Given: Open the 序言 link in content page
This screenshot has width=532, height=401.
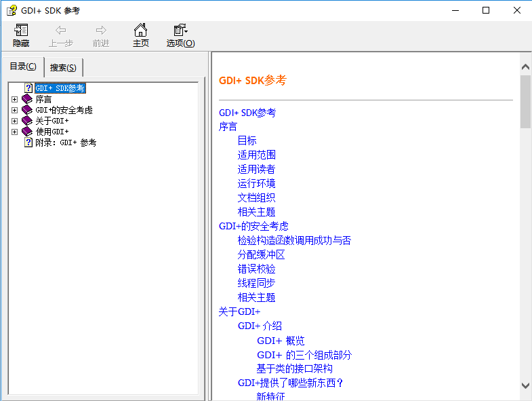Looking at the screenshot, I should [228, 127].
